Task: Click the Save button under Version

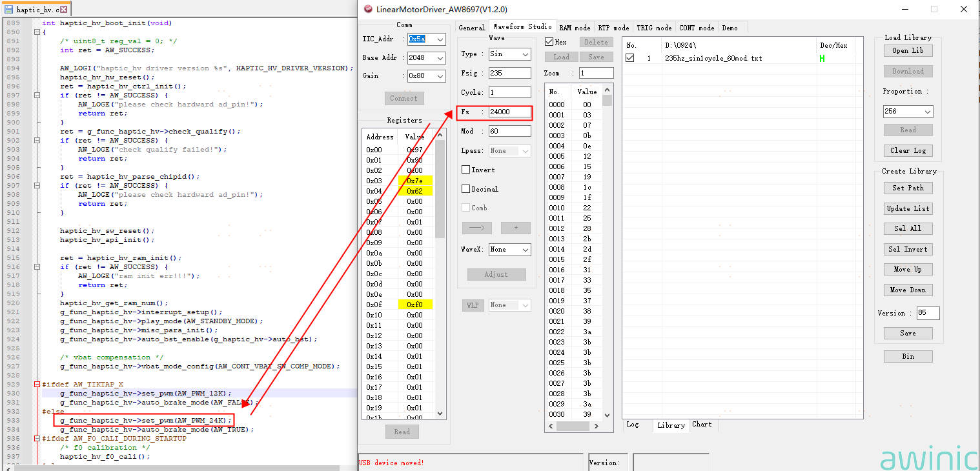Action: [908, 333]
